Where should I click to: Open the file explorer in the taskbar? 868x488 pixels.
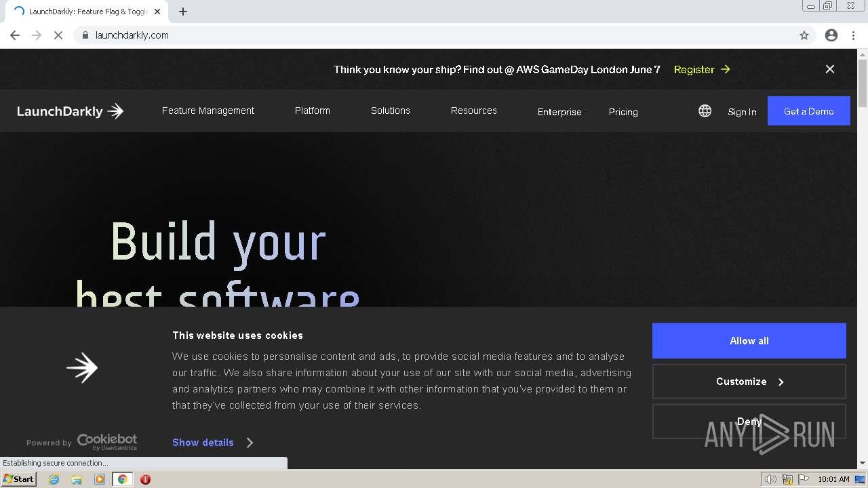pyautogui.click(x=77, y=479)
